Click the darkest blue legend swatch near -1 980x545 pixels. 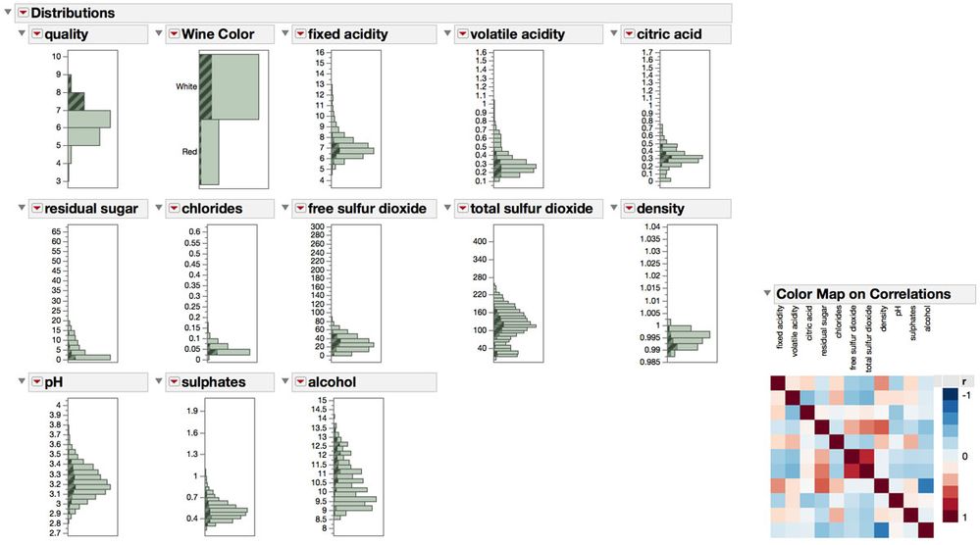(x=950, y=395)
